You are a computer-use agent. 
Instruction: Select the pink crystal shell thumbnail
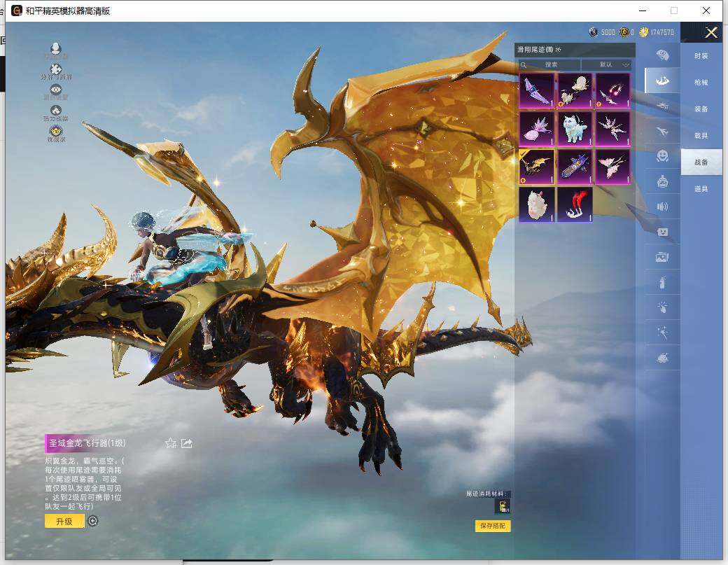click(x=536, y=129)
